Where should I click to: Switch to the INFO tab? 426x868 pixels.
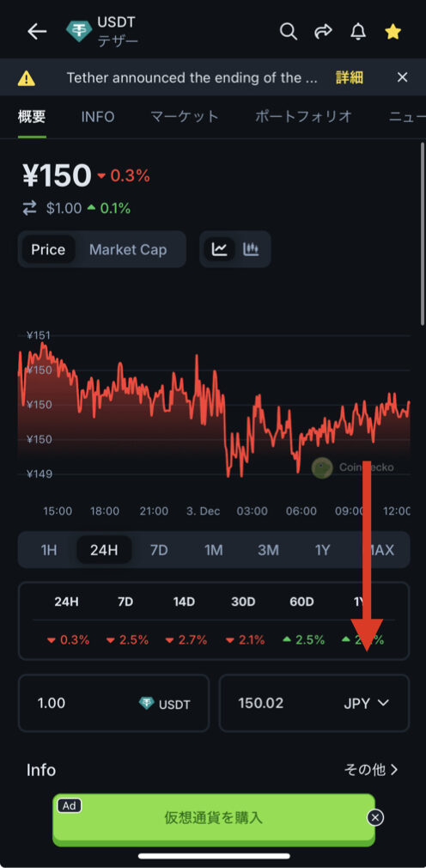click(x=98, y=117)
